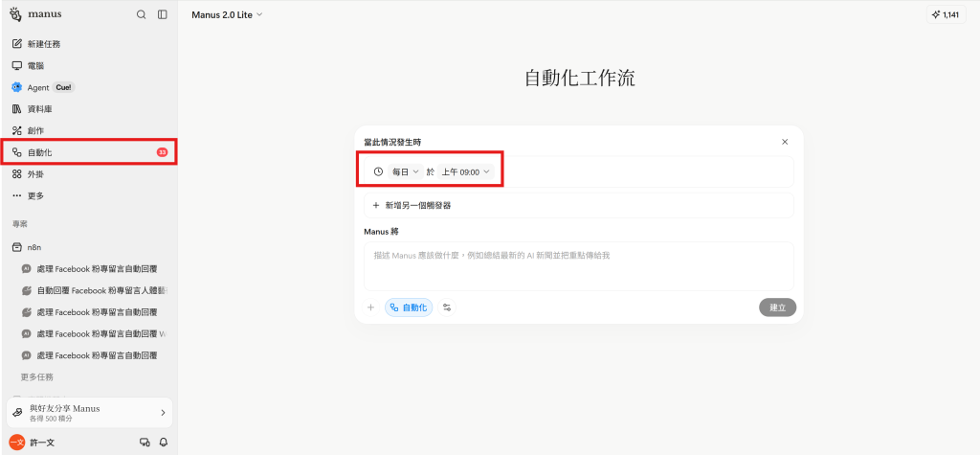Click the 自動化工作流 page title

click(x=579, y=78)
